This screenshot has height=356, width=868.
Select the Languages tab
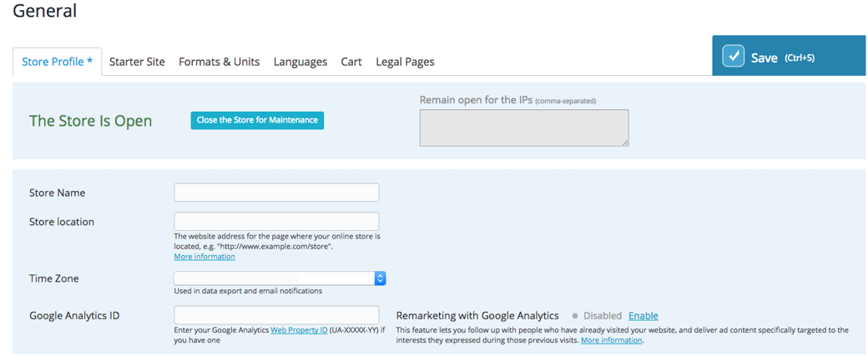pyautogui.click(x=300, y=62)
